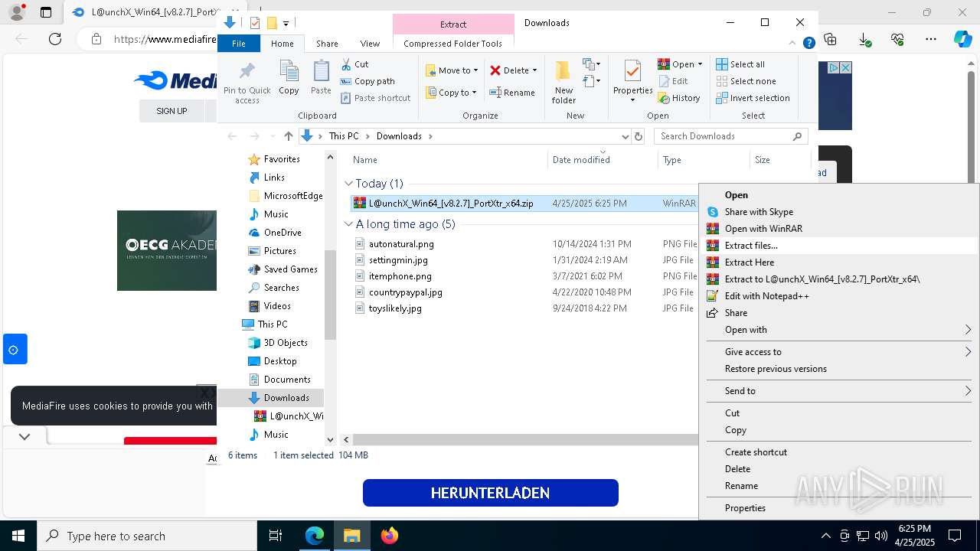This screenshot has height=551, width=980.
Task: Expand Open with submenu
Action: [x=839, y=330]
